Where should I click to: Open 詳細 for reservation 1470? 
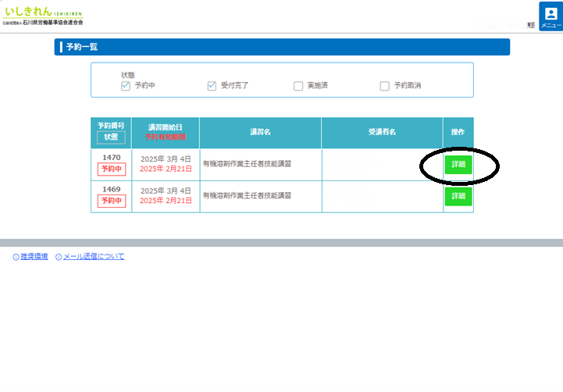tap(458, 165)
